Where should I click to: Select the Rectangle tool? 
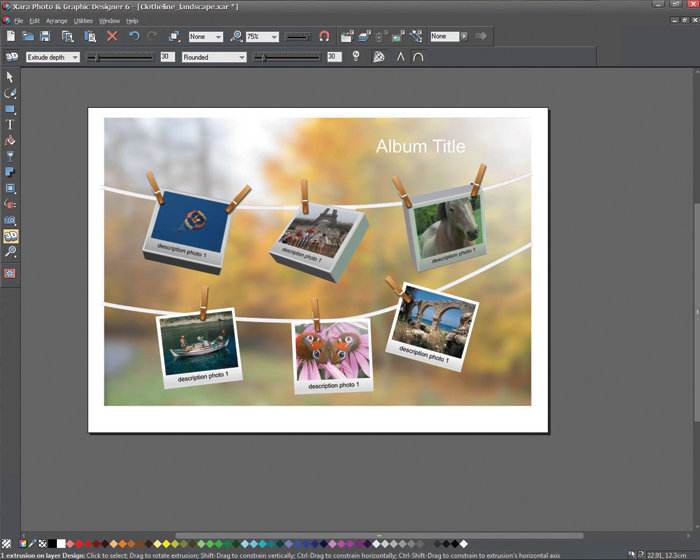click(10, 109)
